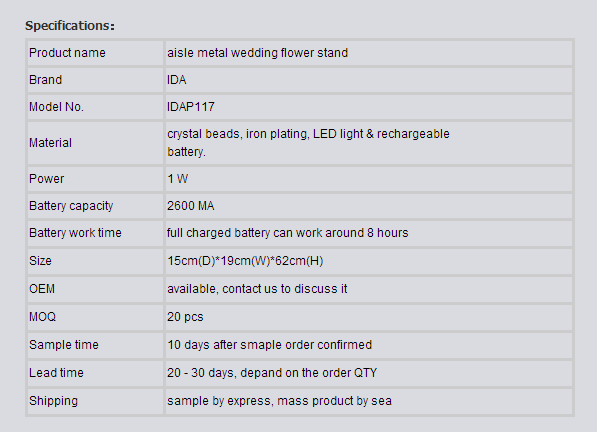Select the MOQ value 20 pcs
Viewport: 597px width, 432px height.
point(185,317)
